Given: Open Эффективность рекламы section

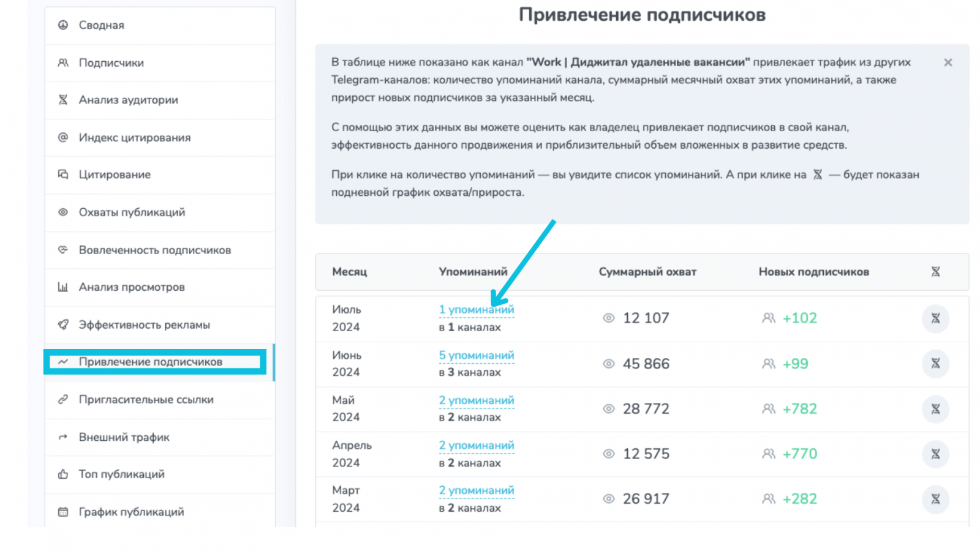Looking at the screenshot, I should pos(144,325).
